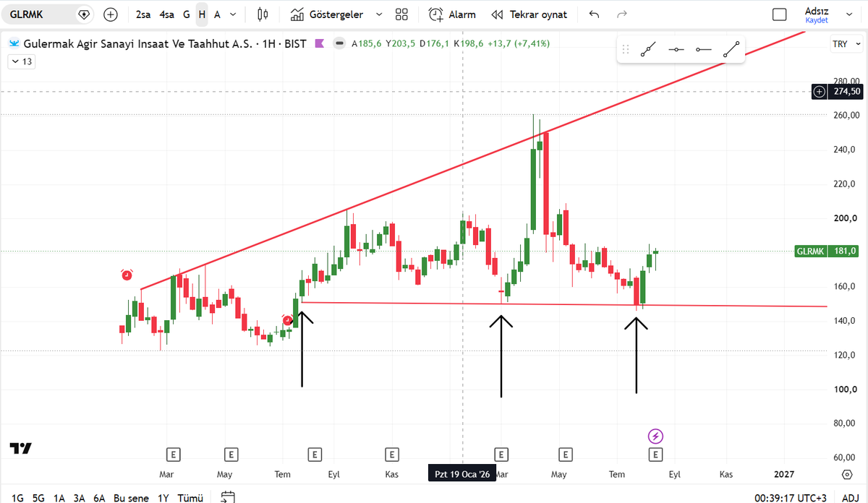The width and height of the screenshot is (868, 503).
Task: Click the E earnings marker below lightning icon
Action: tap(655, 455)
